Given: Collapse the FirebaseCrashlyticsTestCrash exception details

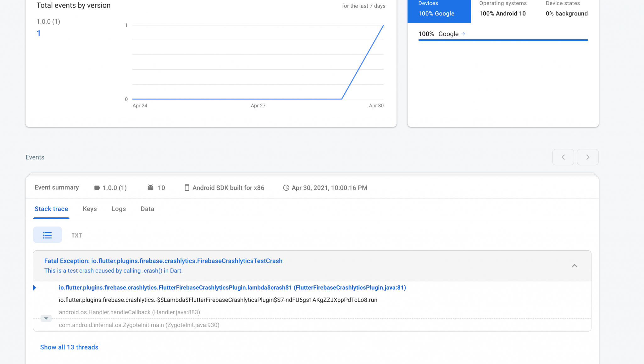Looking at the screenshot, I should [575, 266].
